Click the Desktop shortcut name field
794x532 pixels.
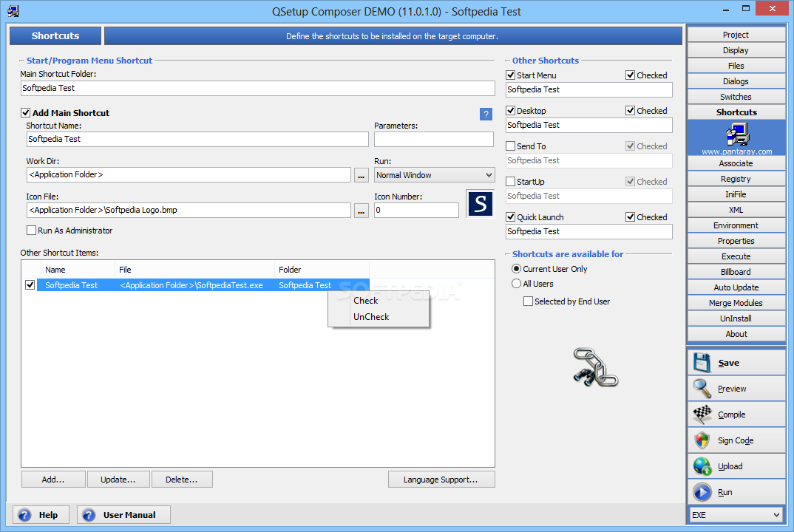[589, 125]
